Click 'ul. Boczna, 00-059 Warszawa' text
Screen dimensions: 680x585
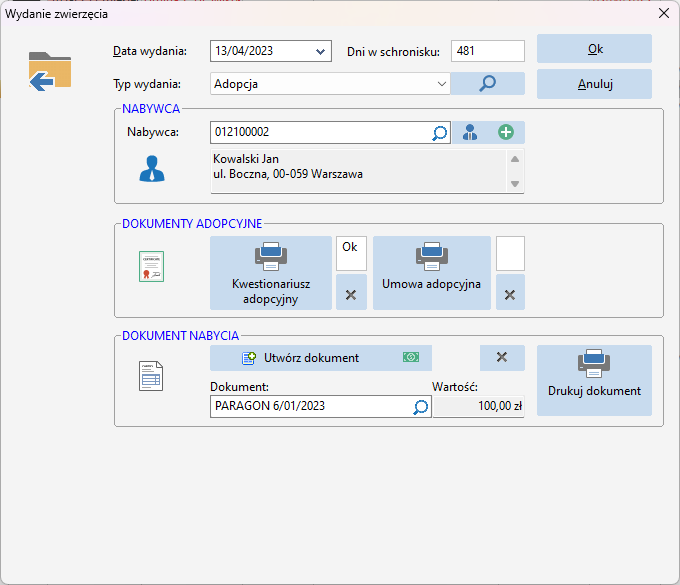click(288, 174)
